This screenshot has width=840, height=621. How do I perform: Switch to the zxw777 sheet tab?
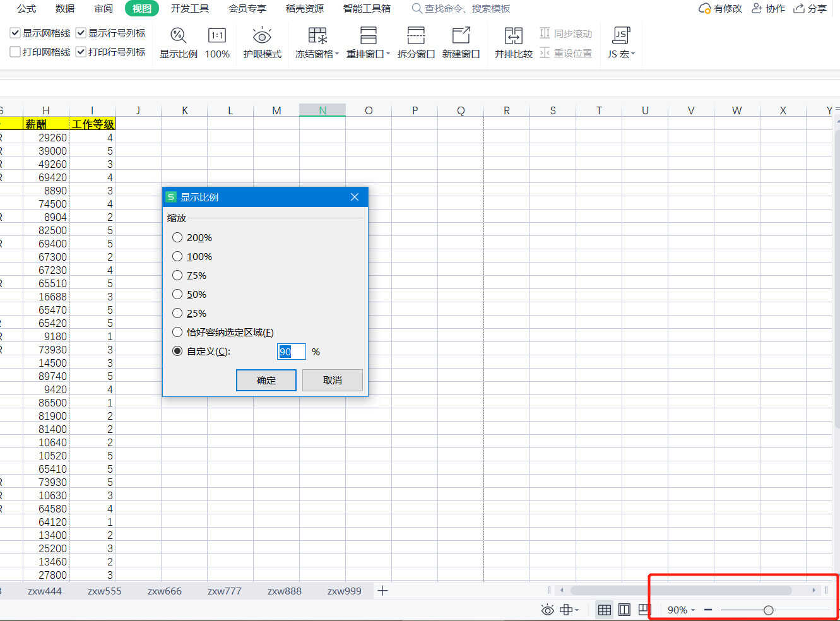point(224,591)
